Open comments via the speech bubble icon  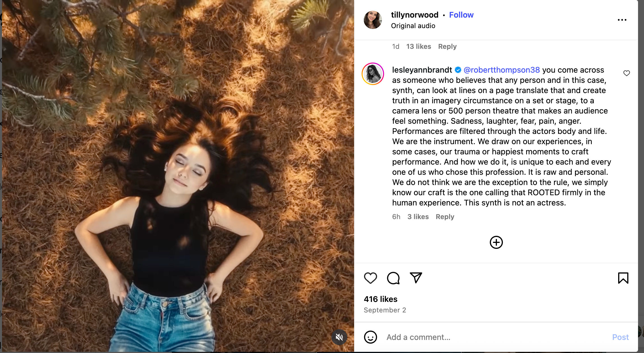[x=393, y=278]
